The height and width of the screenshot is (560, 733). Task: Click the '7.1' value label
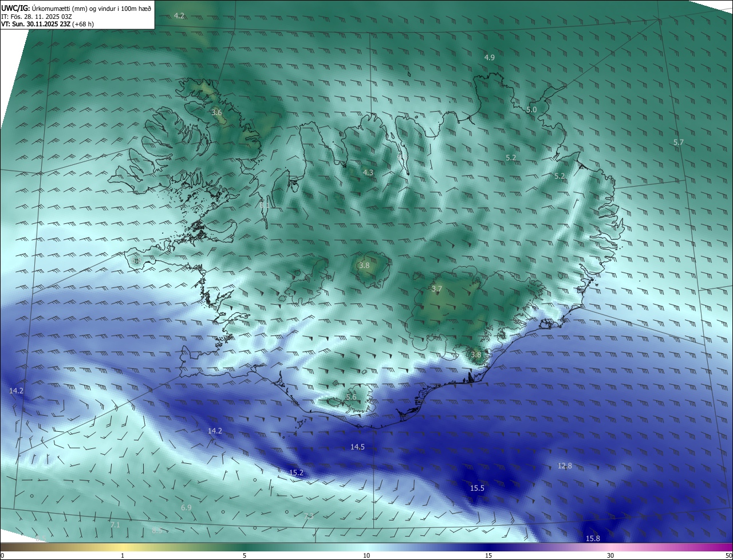tap(115, 524)
